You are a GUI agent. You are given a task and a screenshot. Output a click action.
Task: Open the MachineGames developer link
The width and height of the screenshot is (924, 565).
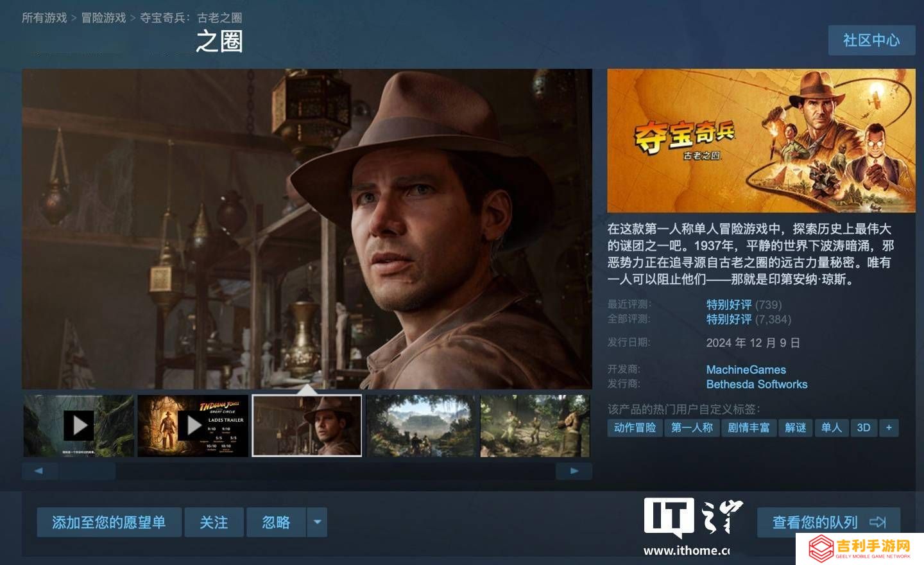[746, 370]
